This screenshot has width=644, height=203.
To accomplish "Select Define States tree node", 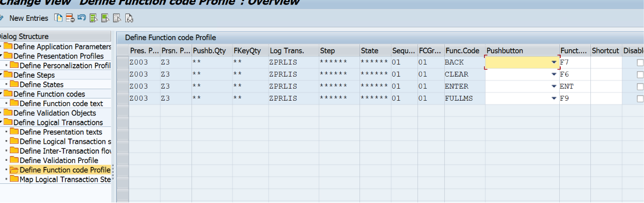I will click(42, 84).
